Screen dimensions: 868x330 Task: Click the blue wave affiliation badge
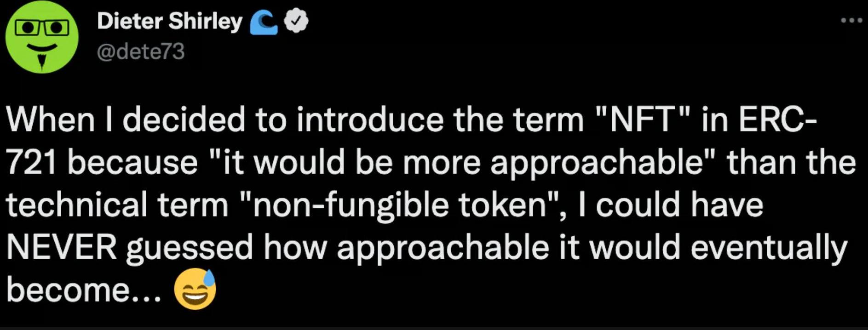(263, 23)
